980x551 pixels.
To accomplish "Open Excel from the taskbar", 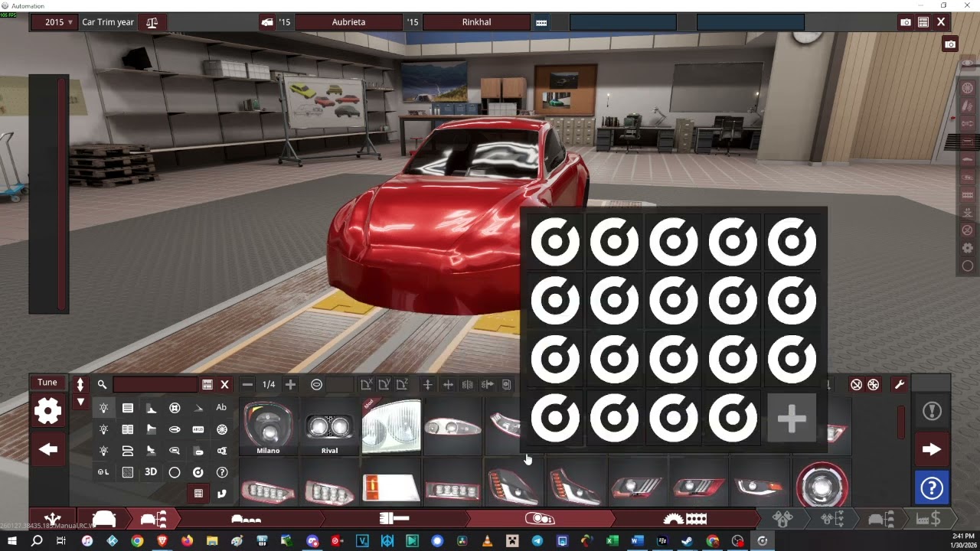I will point(612,541).
